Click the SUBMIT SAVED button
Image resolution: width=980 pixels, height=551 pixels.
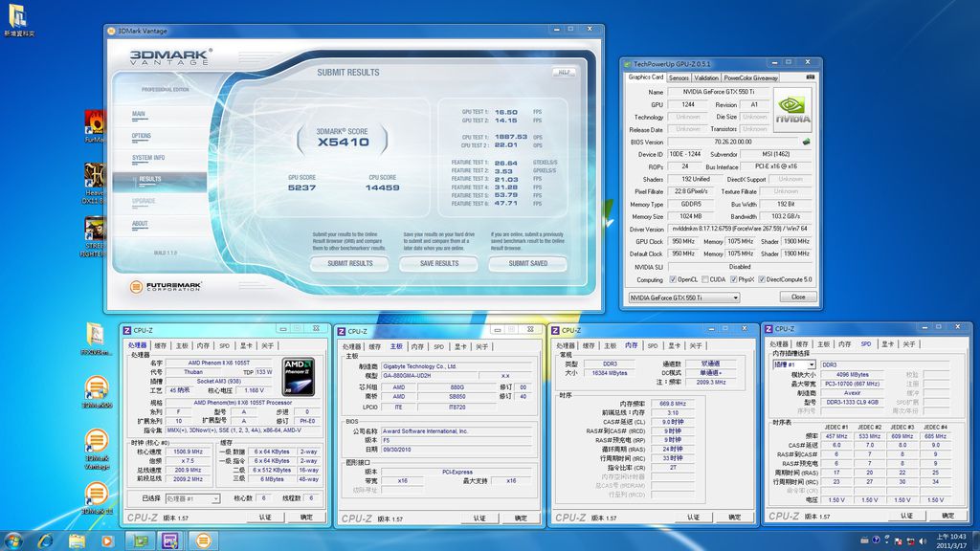click(528, 264)
